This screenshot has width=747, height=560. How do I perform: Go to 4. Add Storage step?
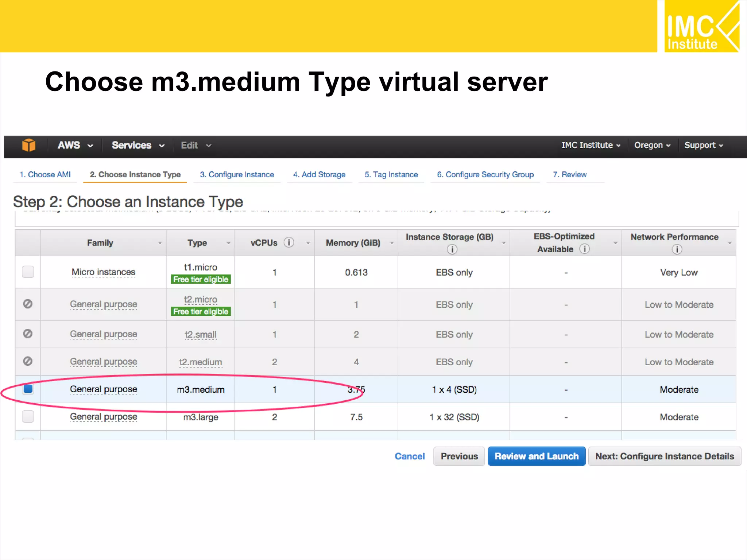pyautogui.click(x=319, y=175)
